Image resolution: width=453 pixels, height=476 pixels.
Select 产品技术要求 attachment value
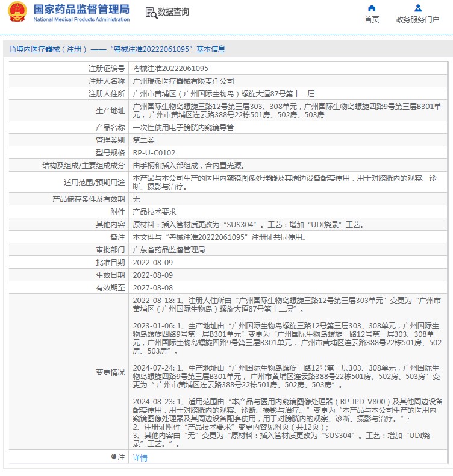(154, 212)
